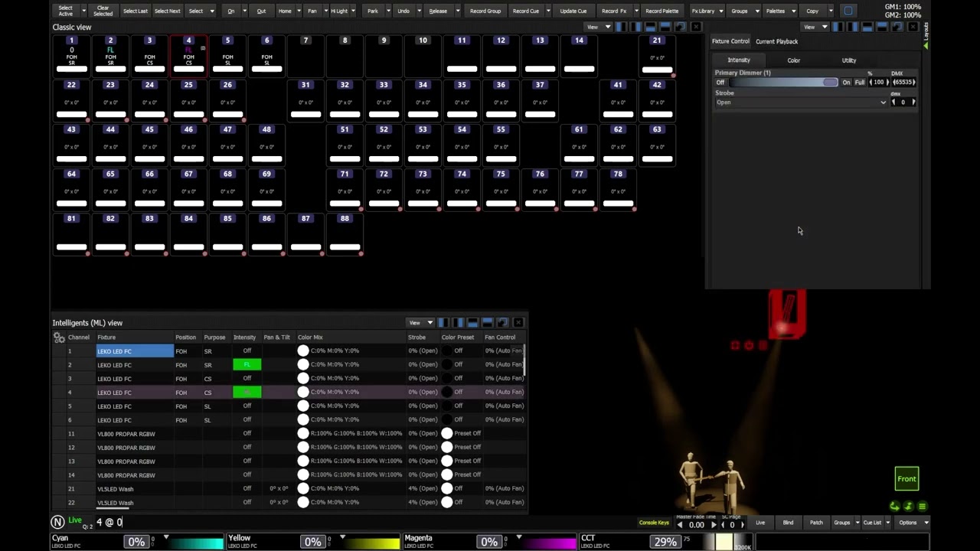Open the Patch button
This screenshot has width=980, height=551.
[816, 523]
